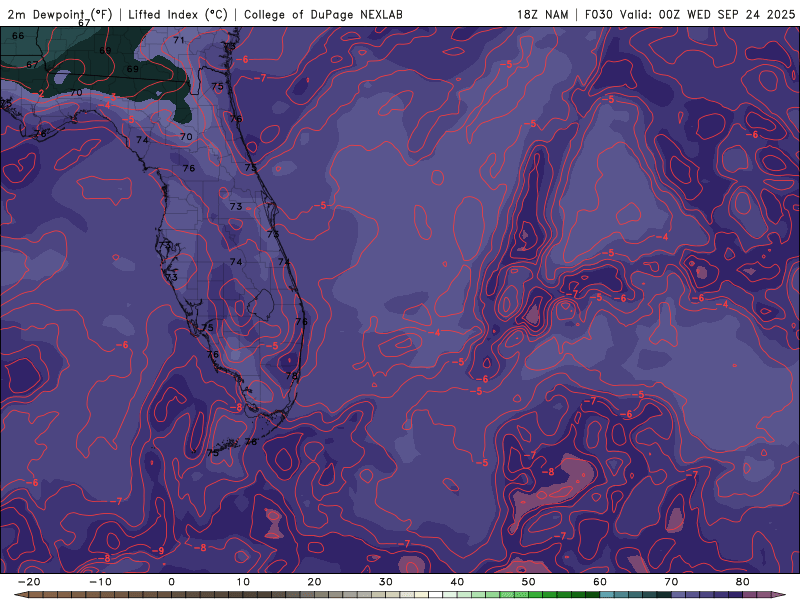The width and height of the screenshot is (800, 600).
Task: Click the '10' colorbar tick label
Action: click(x=243, y=582)
